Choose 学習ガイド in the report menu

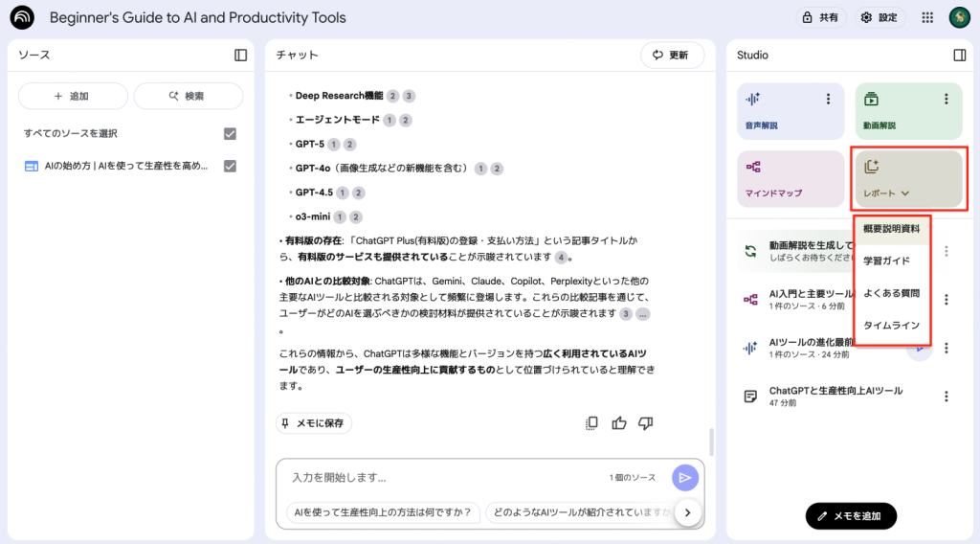[x=886, y=261]
